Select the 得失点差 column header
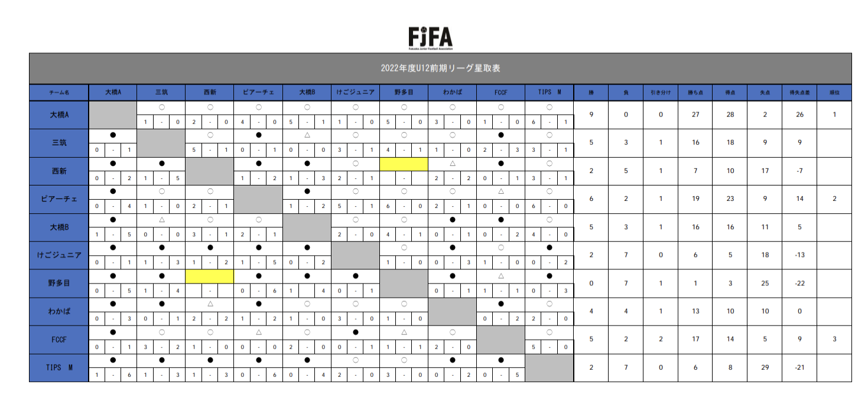 [799, 93]
